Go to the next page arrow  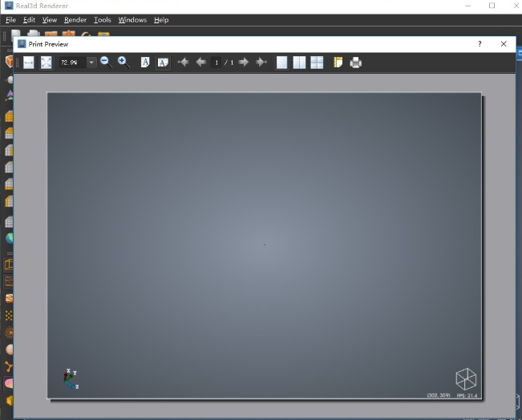pyautogui.click(x=244, y=63)
